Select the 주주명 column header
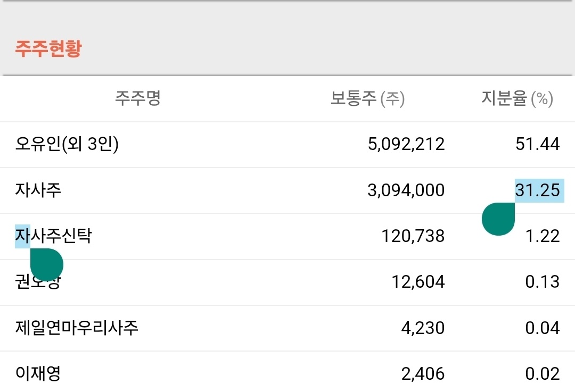Screen dimensions: 575x392 click(x=138, y=98)
